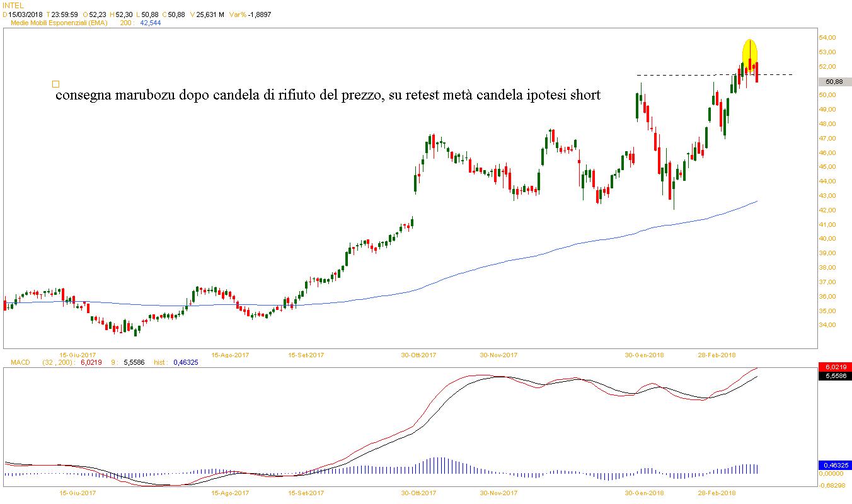Viewport: 852px width, 504px height.
Task: Click the black signal value tag 5,5586
Action: pos(834,375)
